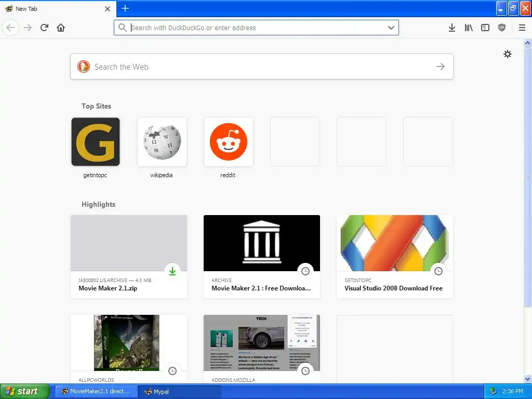Submit search with the arrow button
The height and width of the screenshot is (399, 532).
(x=441, y=66)
